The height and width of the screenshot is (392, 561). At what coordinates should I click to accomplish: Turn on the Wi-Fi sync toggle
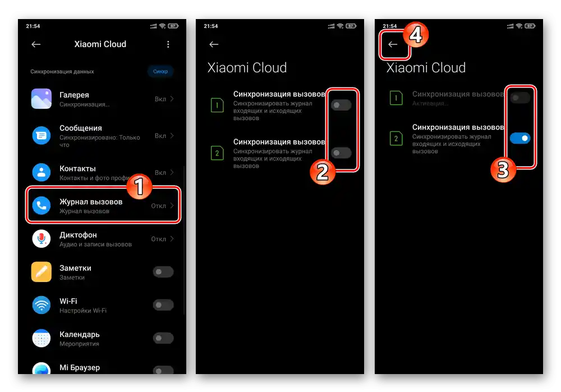pos(163,305)
